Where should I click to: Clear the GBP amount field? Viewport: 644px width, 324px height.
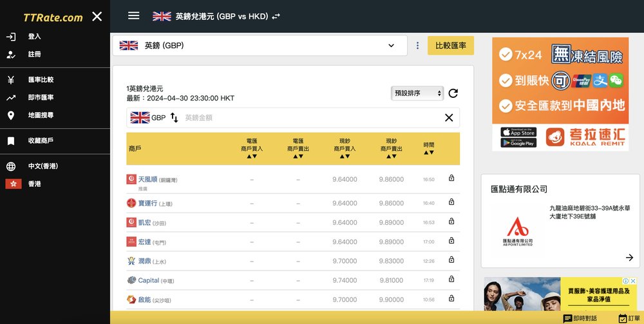coord(449,117)
